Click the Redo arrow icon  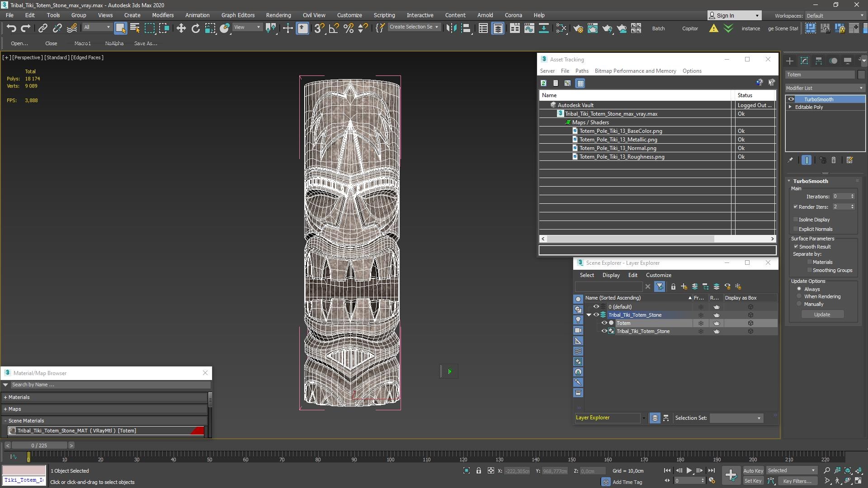[x=26, y=28]
